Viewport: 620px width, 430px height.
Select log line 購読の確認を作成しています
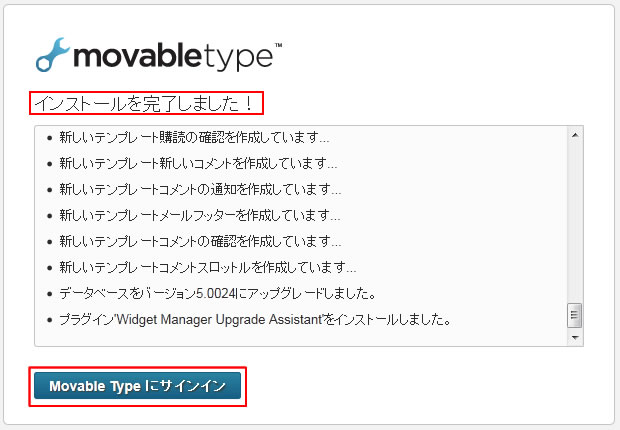[194, 138]
